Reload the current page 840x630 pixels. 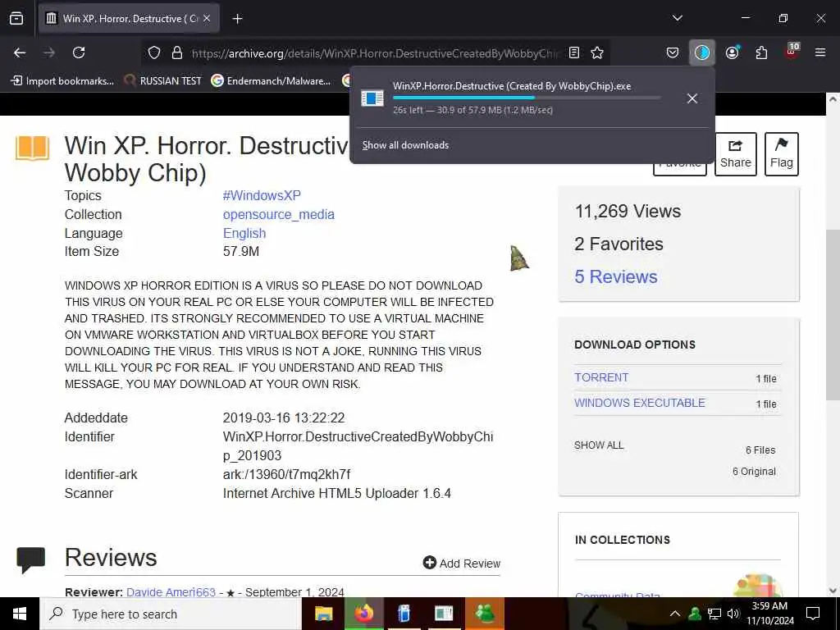pos(79,52)
